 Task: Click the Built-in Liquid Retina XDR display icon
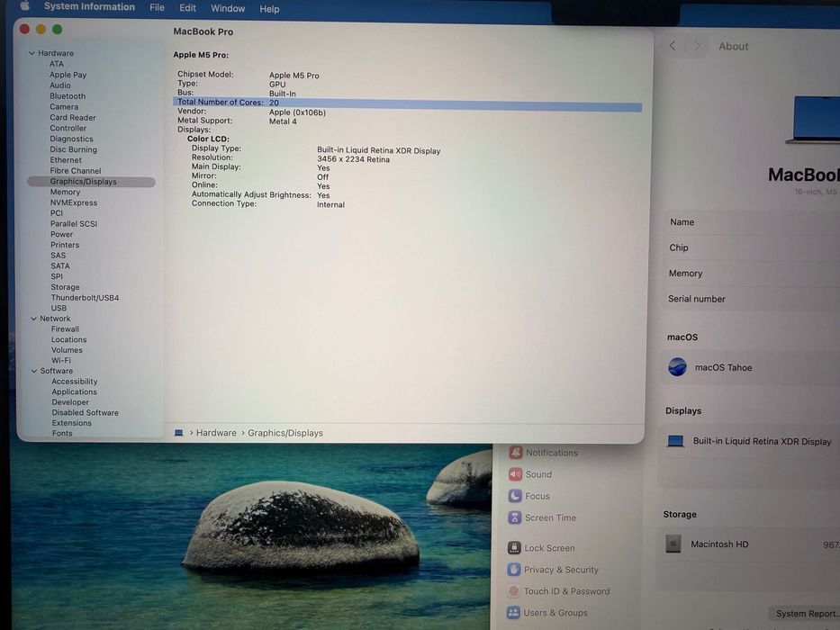(675, 441)
